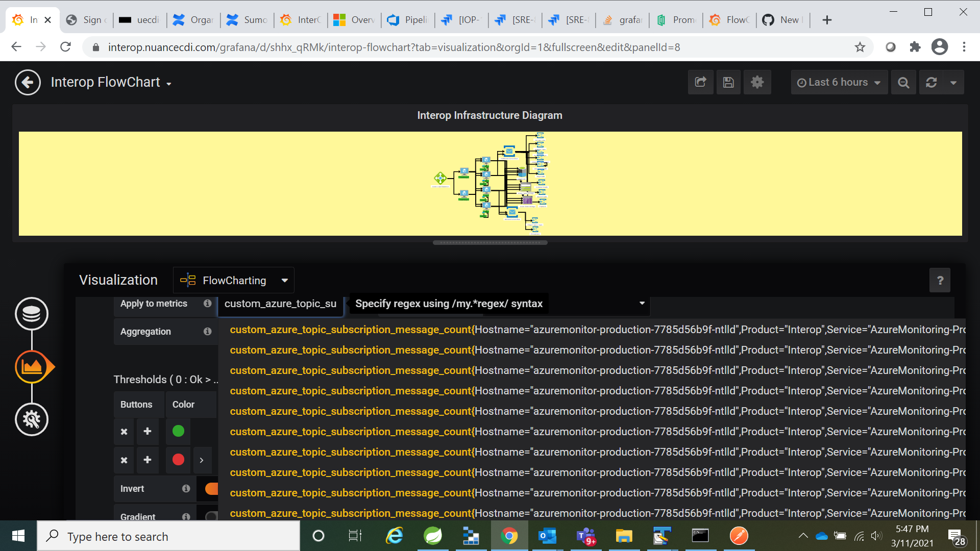Open the panel General settings gear icon
The height and width of the screenshot is (551, 980).
[32, 419]
